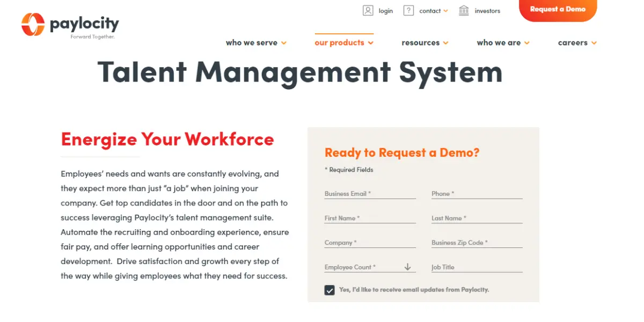The width and height of the screenshot is (644, 322).
Task: Click the Required Fields note
Action: [349, 170]
